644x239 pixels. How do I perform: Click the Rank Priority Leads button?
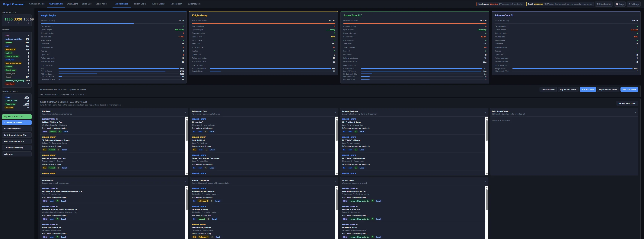click(17, 129)
